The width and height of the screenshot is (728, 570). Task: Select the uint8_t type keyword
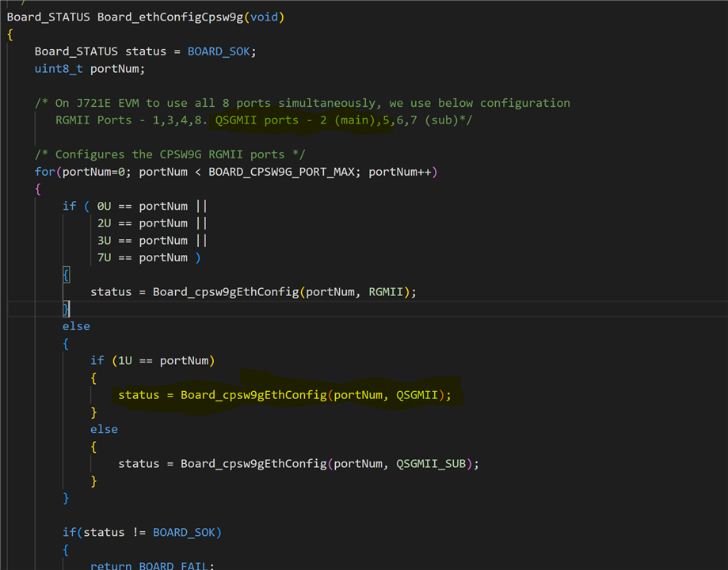[x=59, y=69]
